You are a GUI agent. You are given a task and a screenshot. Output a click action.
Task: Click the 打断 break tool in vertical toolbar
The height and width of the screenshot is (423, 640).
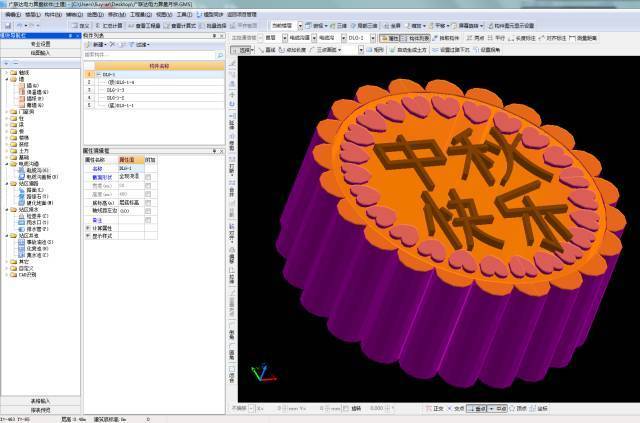click(231, 166)
